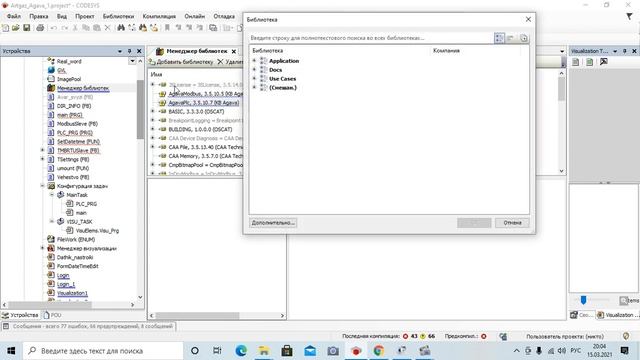This screenshot has width=640, height=360.
Task: Open the Правка menu
Action: click(x=39, y=16)
